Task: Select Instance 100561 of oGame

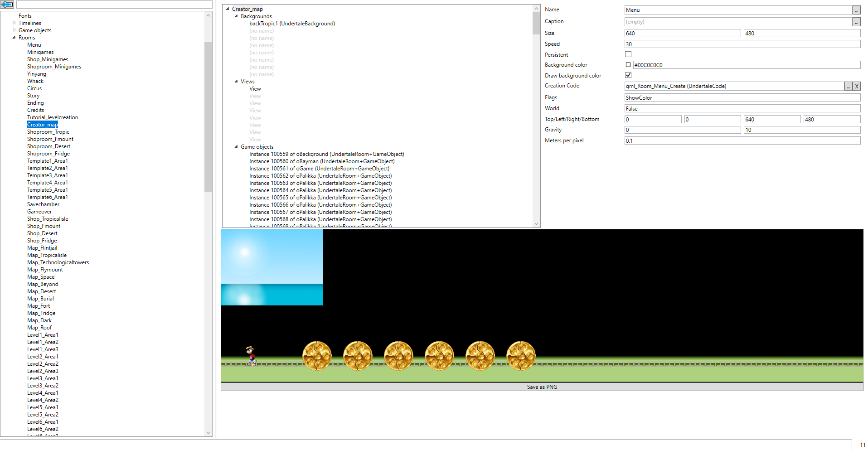Action: (319, 169)
